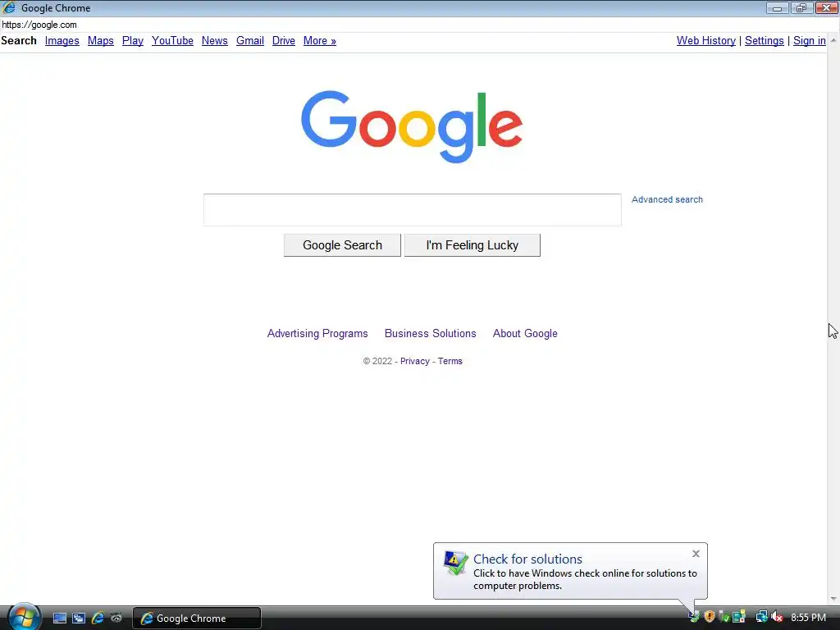Expand the More » menu

pyautogui.click(x=320, y=41)
